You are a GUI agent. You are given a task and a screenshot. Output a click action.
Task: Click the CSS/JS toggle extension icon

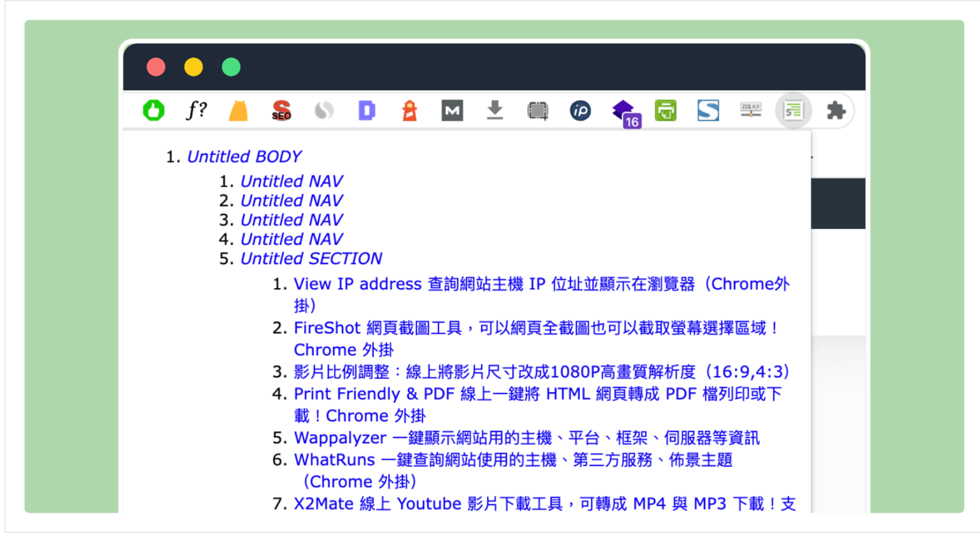coord(751,110)
